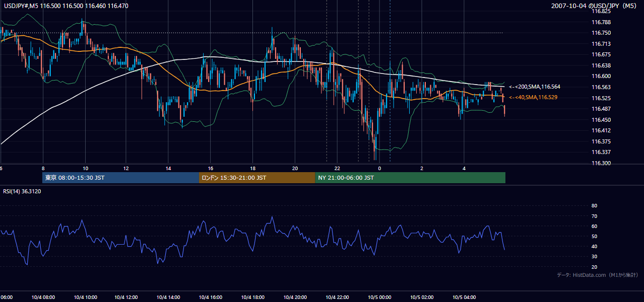This screenshot has width=644, height=302.
Task: Click the 10/5 04:00 time axis label
Action: click(x=463, y=297)
